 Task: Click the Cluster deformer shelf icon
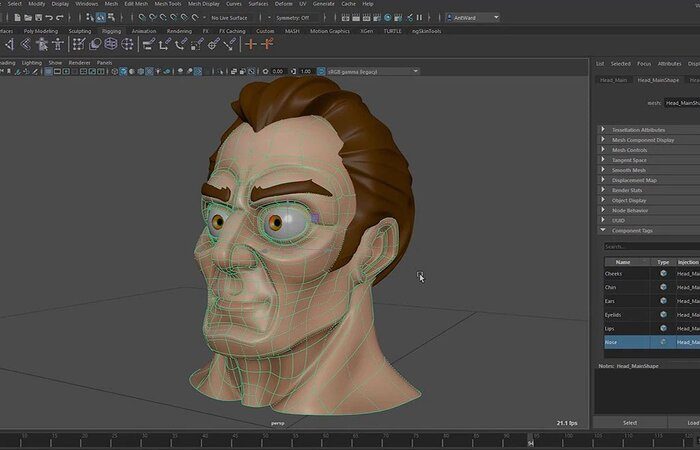click(127, 44)
